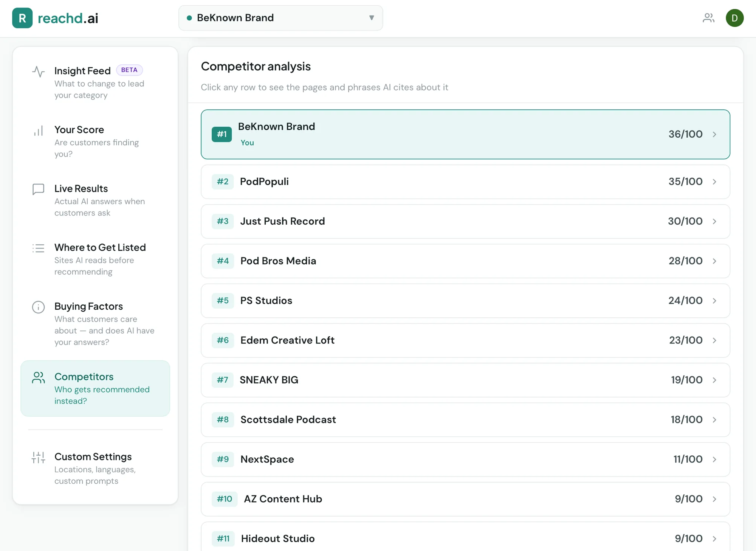Click the Buying Factors info icon
Image resolution: width=756 pixels, height=551 pixels.
(38, 307)
